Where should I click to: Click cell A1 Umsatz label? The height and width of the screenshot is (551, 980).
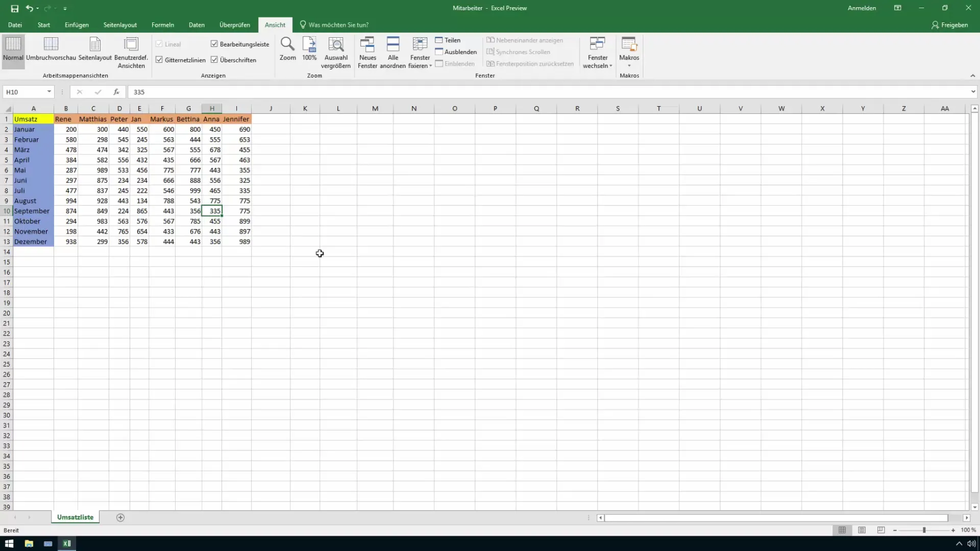pyautogui.click(x=33, y=118)
